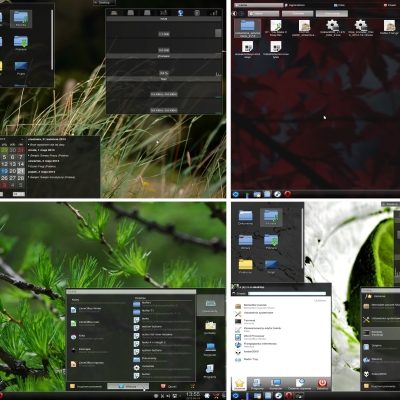Viewport: 400px width, 400px height.
Task: Select day 13 in the calendar widget
Action: pos(12,164)
